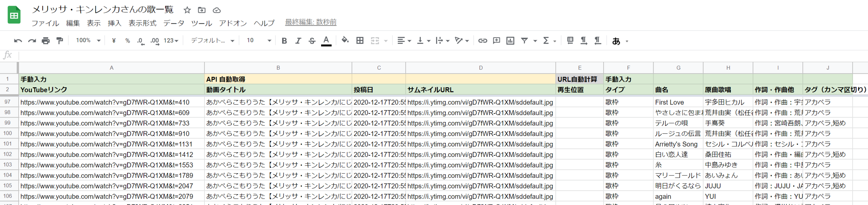
Task: Open the font size 10 dropdown
Action: (x=259, y=41)
